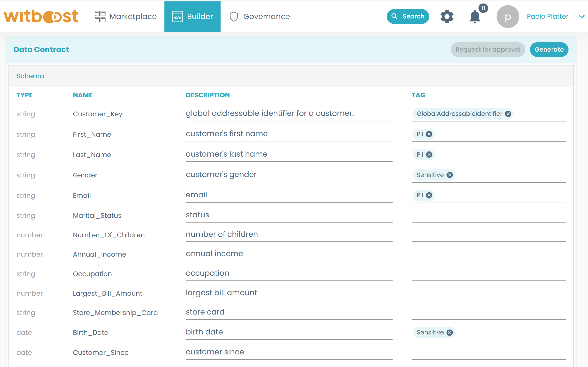Open the Marketplace tab
The width and height of the screenshot is (588, 367).
pyautogui.click(x=125, y=16)
